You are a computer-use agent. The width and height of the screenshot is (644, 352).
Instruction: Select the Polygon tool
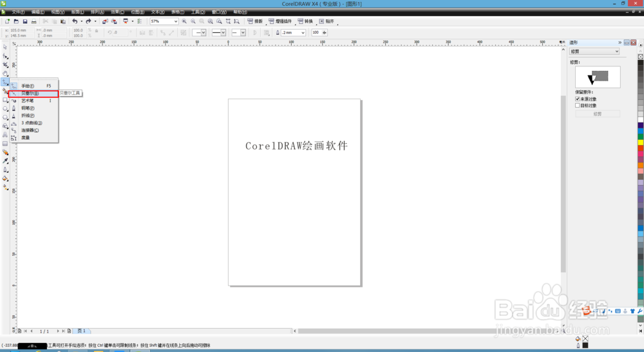(5, 117)
